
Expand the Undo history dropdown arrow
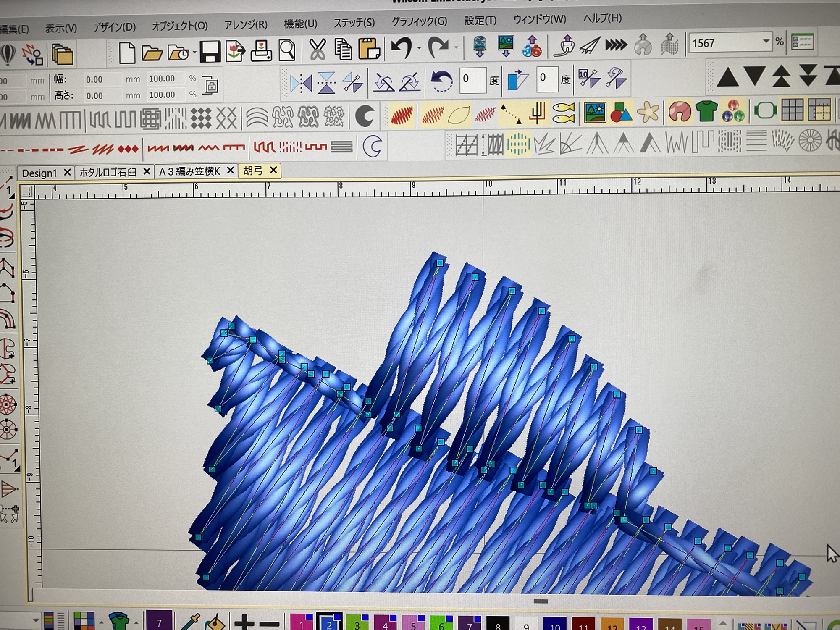tap(419, 48)
